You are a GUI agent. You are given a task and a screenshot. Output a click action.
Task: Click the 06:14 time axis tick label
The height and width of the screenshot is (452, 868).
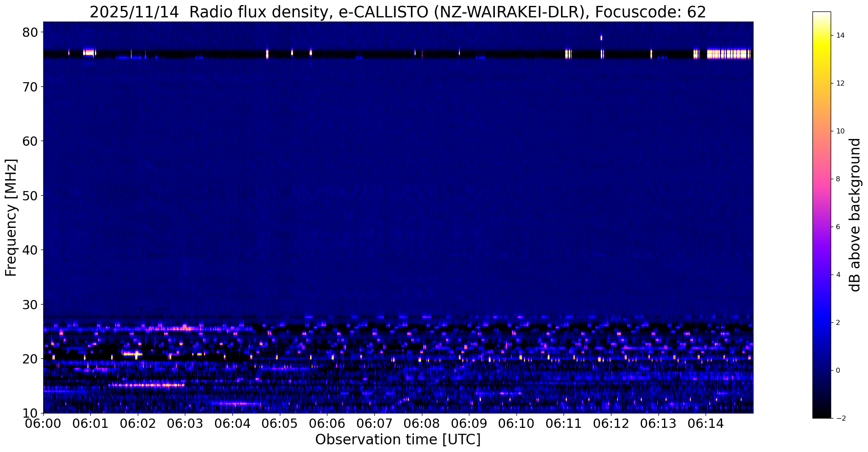tap(706, 424)
